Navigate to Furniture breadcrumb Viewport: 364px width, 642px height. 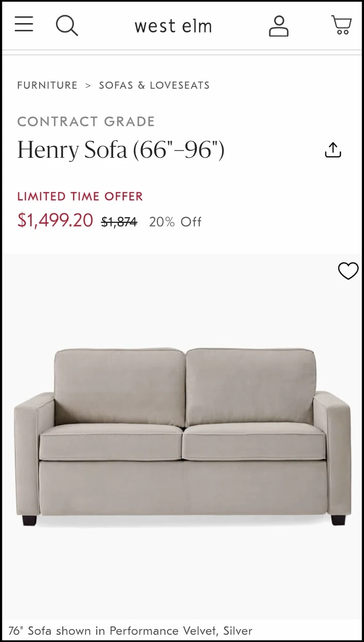click(47, 85)
